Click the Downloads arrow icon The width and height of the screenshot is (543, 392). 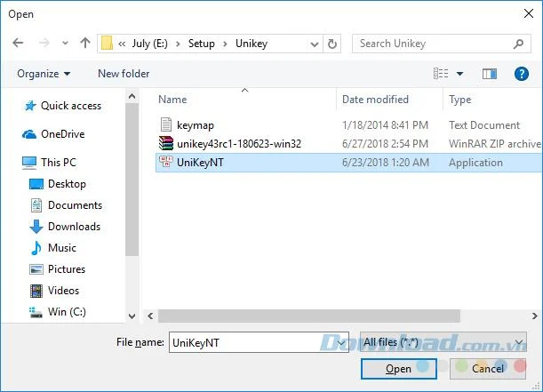[36, 227]
